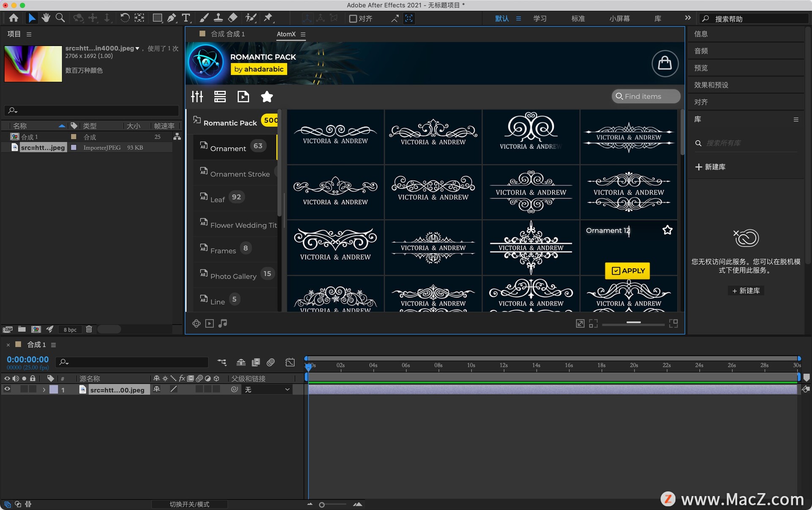812x510 pixels.
Task: Expand layer 1 properties triangle
Action: tap(44, 390)
